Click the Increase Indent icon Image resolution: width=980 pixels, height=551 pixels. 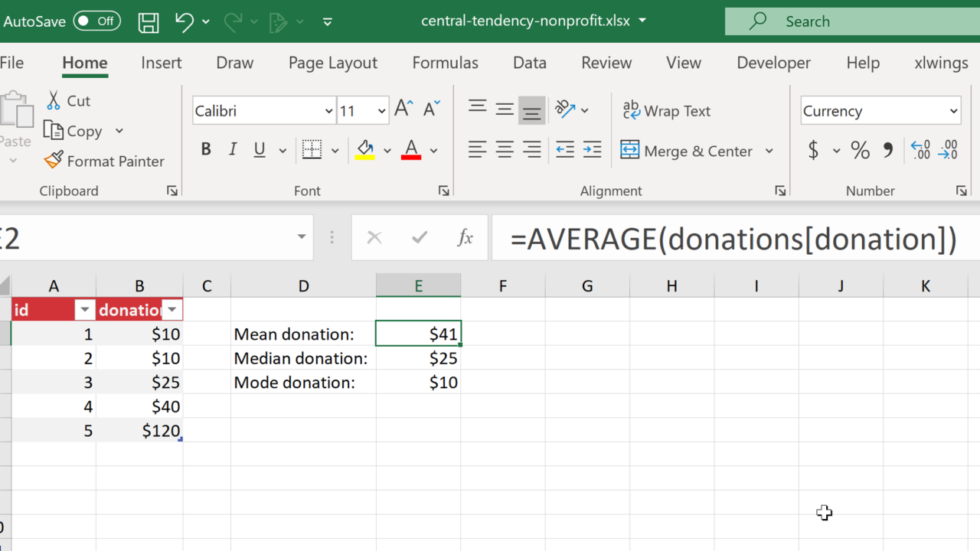click(592, 150)
